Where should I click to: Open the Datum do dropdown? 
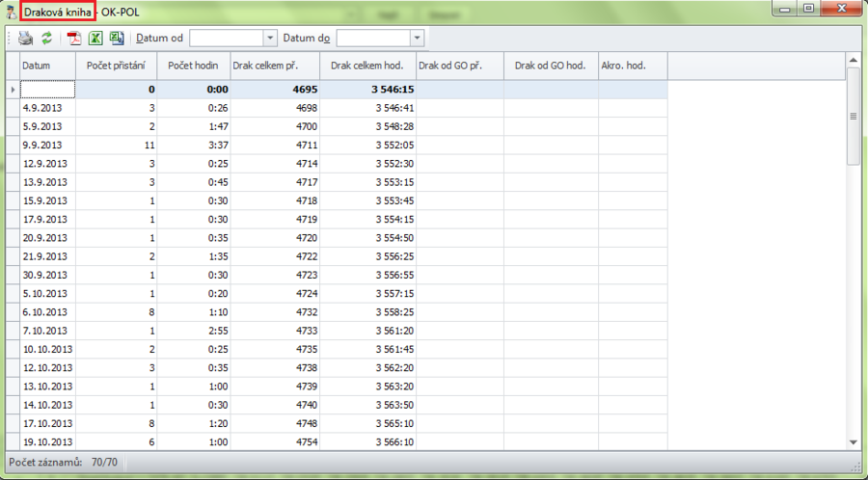417,39
